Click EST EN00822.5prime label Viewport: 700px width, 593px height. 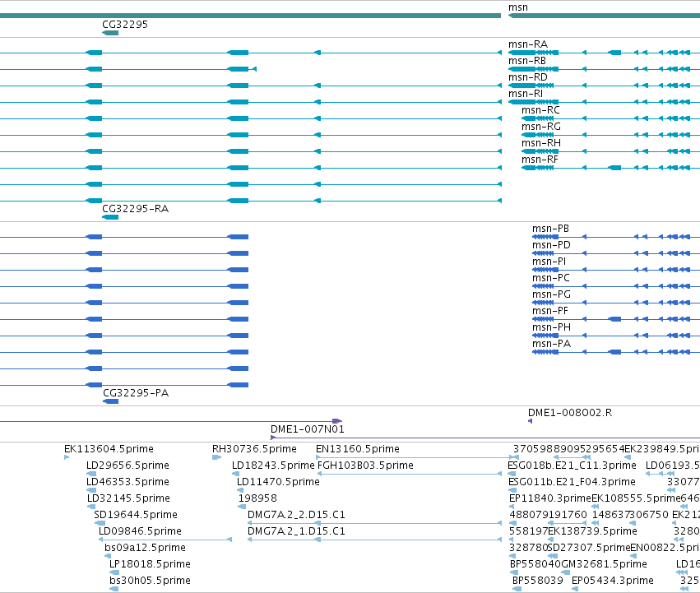665,548
